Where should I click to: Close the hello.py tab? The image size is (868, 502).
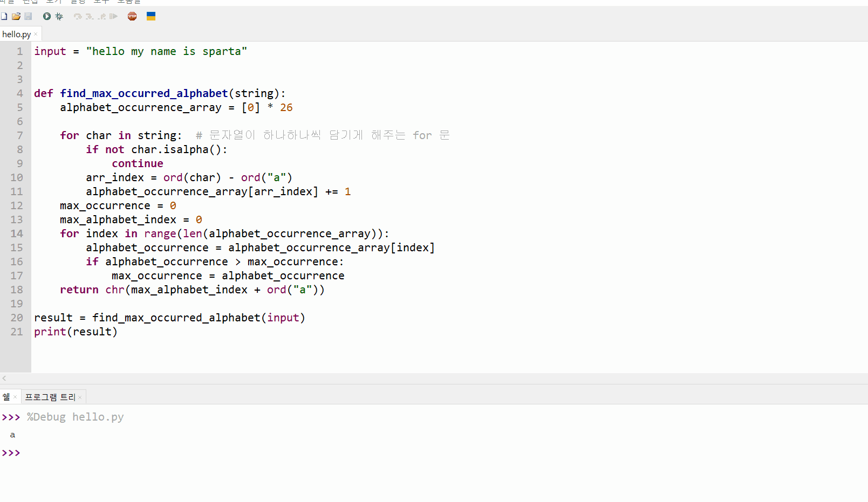click(36, 34)
